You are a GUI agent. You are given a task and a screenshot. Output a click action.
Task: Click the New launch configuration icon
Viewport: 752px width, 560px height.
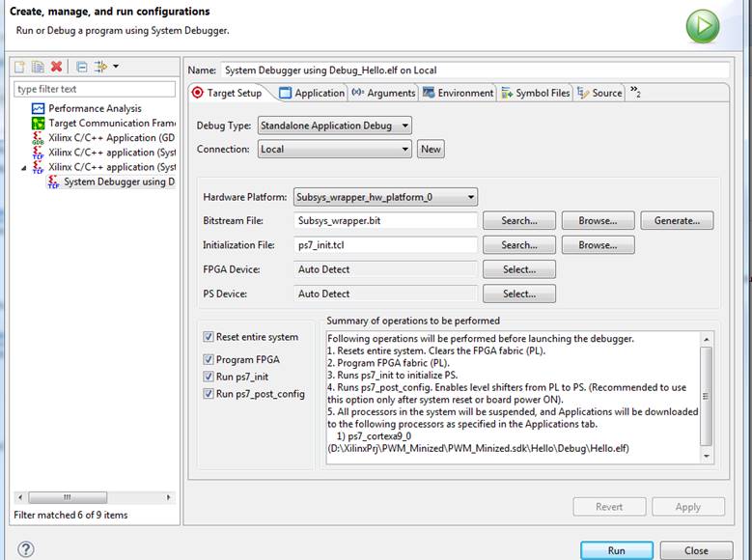tap(19, 67)
